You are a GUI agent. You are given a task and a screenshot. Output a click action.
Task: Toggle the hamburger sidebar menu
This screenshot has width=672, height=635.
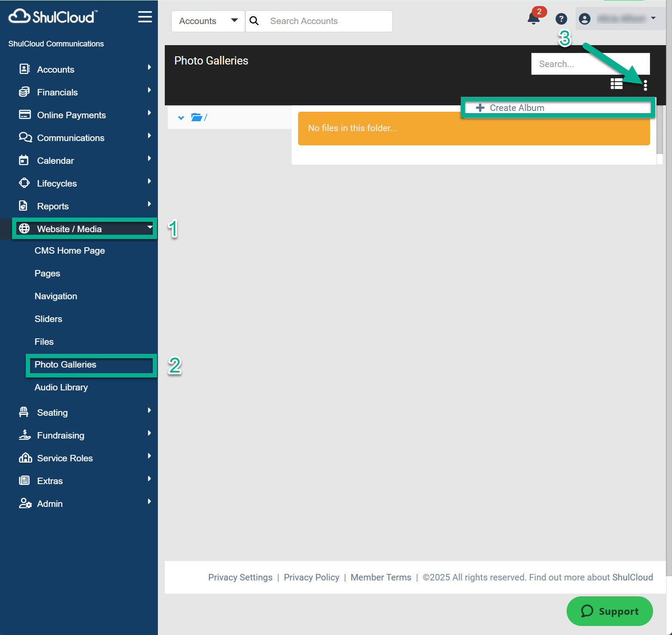(x=145, y=17)
